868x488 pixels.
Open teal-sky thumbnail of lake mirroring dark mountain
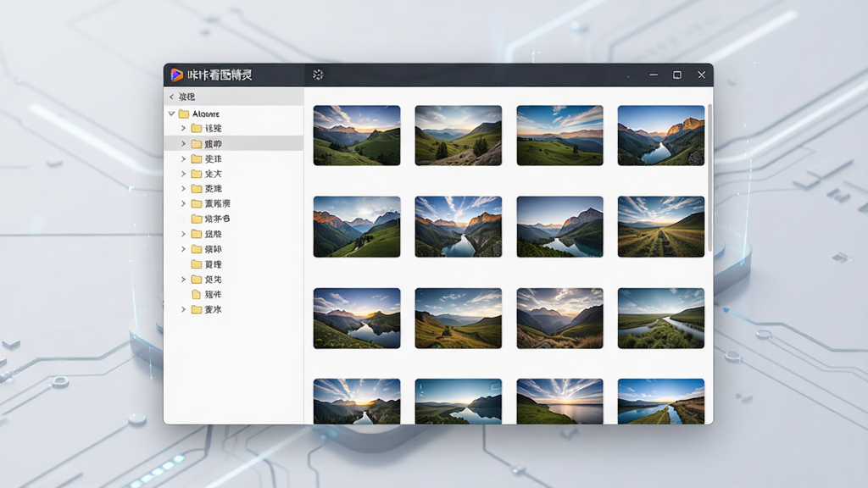459,401
